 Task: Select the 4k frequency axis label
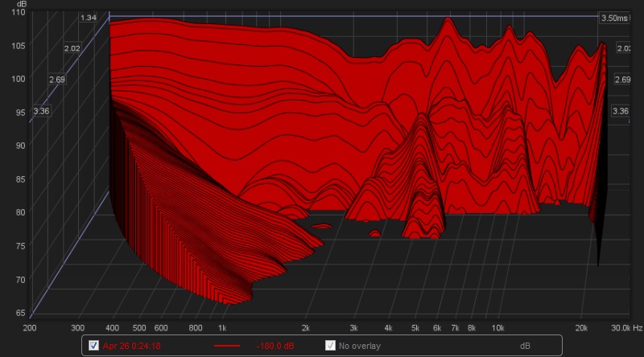[388, 328]
